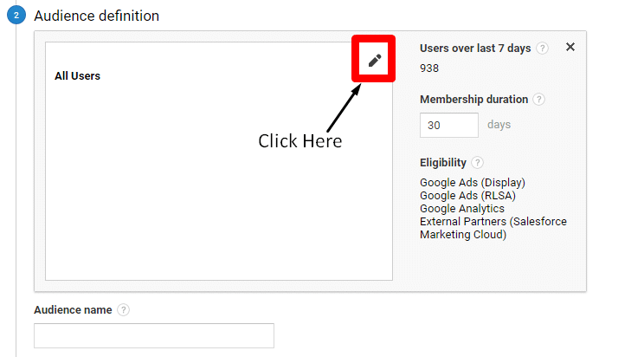644x357 pixels.
Task: Open the Membership duration help tooltip icon
Action: (x=538, y=100)
